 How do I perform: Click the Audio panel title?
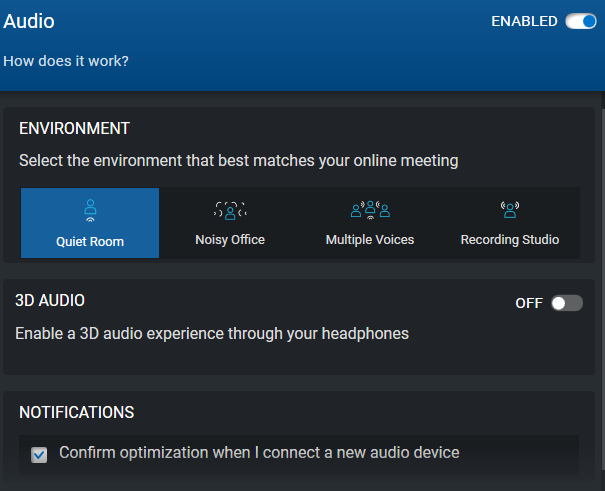click(x=30, y=21)
